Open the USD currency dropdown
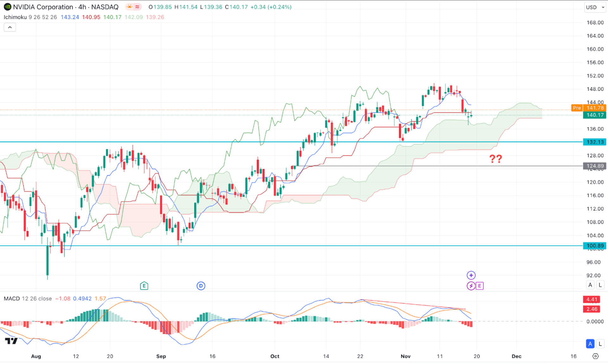This screenshot has height=364, width=608. (595, 7)
